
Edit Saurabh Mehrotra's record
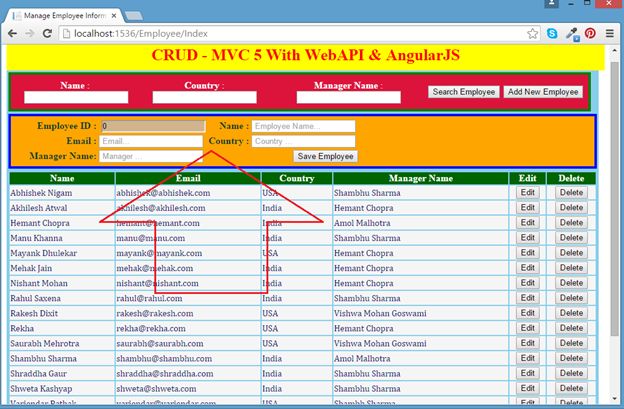pyautogui.click(x=528, y=343)
